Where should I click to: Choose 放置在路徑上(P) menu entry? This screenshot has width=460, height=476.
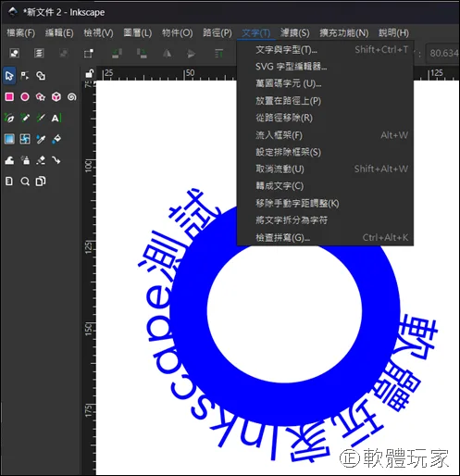pyautogui.click(x=325, y=101)
